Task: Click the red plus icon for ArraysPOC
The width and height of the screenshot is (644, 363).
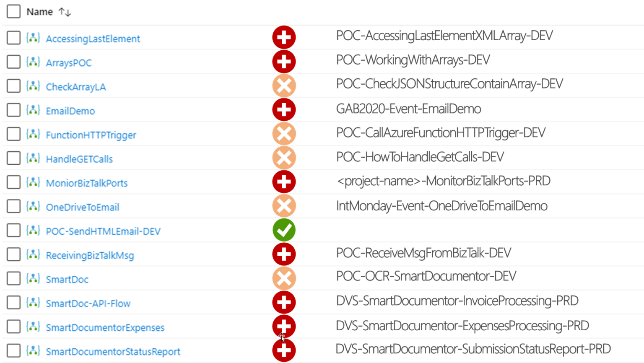Action: point(284,62)
